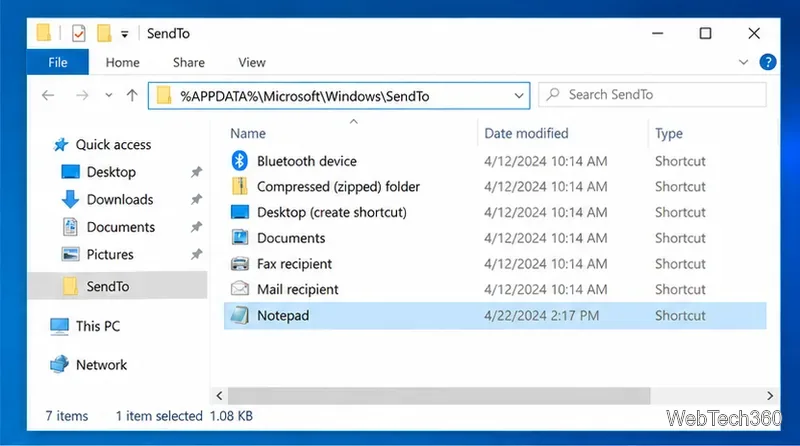Click the scrollbar right arrow

(x=770, y=395)
